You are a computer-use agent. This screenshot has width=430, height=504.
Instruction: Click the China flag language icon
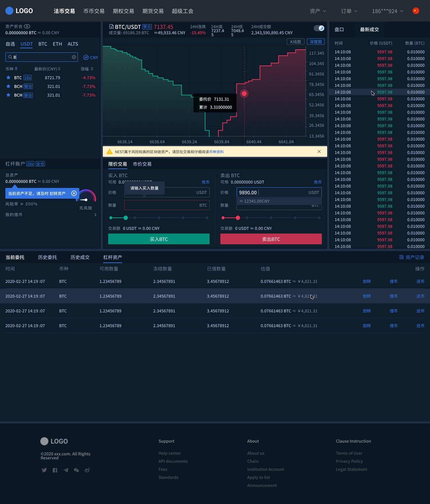tap(416, 11)
